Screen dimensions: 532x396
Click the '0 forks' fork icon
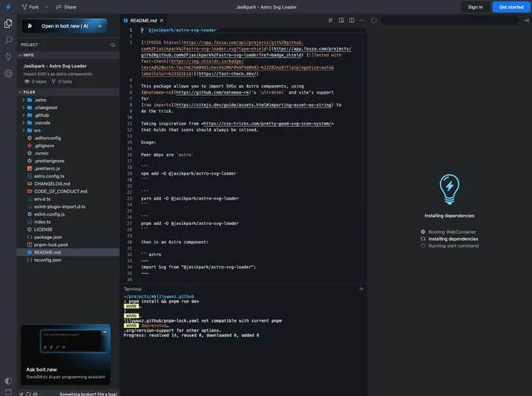(x=53, y=81)
